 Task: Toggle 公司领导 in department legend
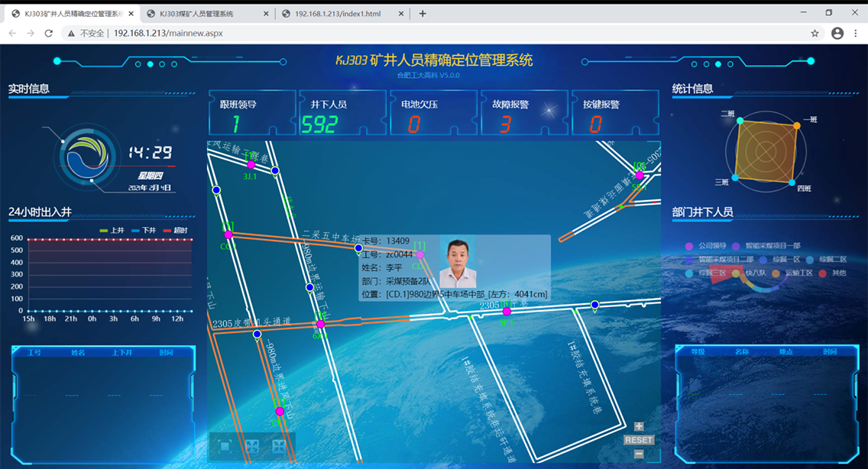(706, 246)
